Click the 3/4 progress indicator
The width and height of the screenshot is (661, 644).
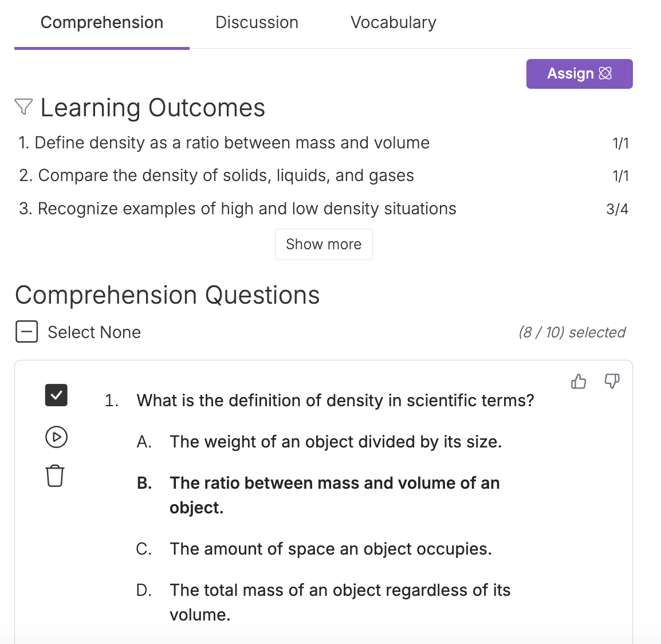pos(617,209)
